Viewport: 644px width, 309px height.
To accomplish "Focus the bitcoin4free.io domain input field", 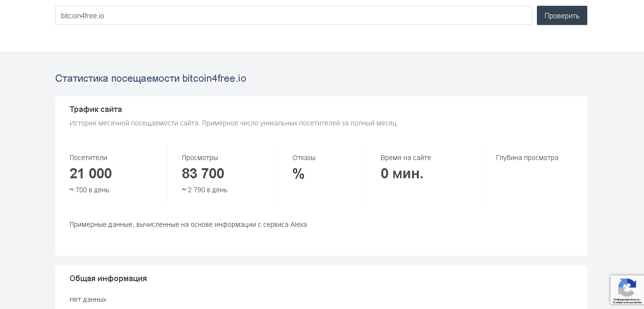I will 293,15.
